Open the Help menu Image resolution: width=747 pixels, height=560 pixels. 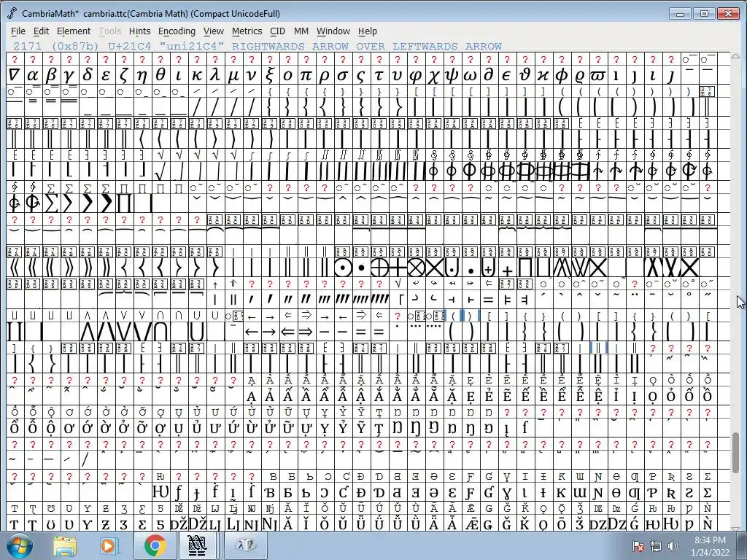click(x=368, y=31)
